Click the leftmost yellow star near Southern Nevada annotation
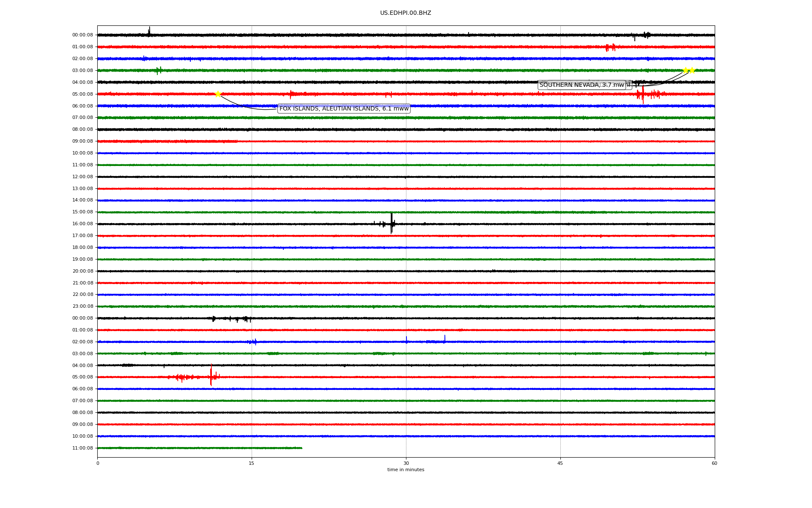812x508 pixels. coord(685,70)
